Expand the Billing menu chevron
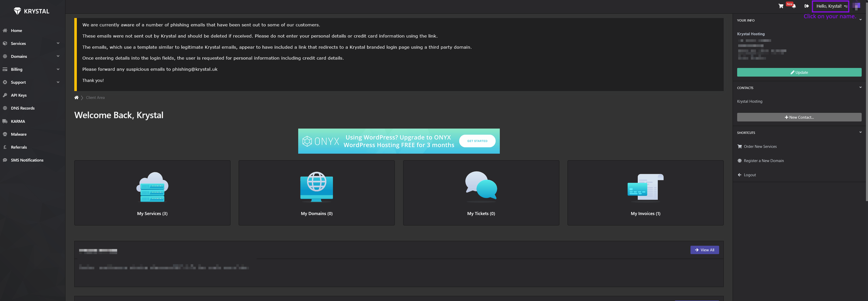 58,69
